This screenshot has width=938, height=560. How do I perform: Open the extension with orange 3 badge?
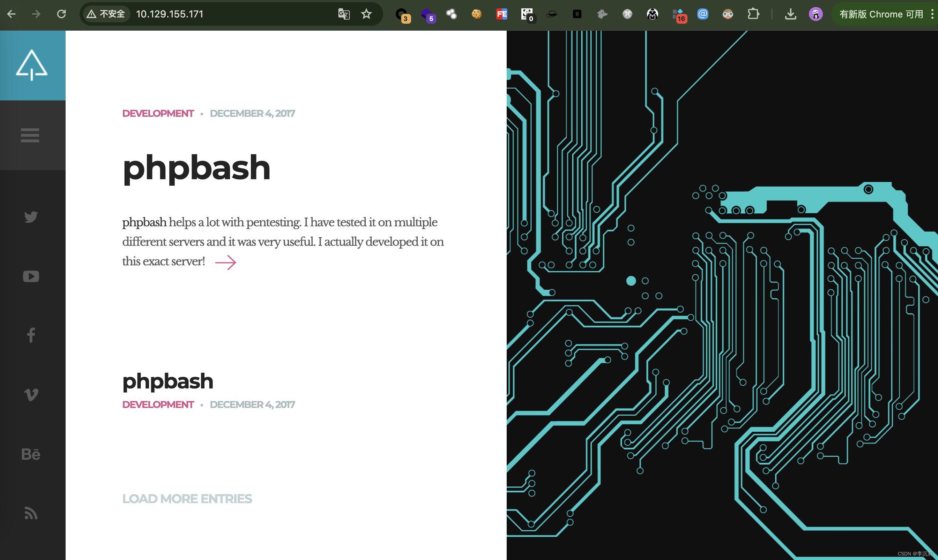point(403,15)
